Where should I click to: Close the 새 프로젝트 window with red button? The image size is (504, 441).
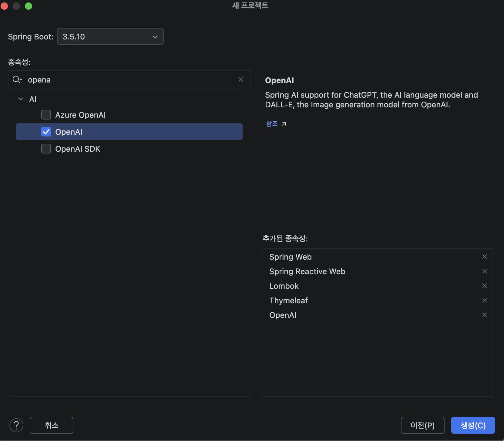click(4, 6)
